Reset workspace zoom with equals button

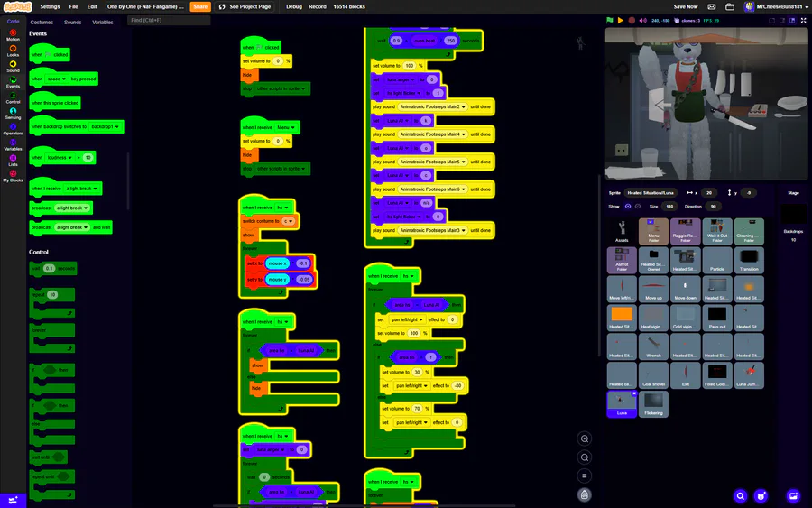584,476
